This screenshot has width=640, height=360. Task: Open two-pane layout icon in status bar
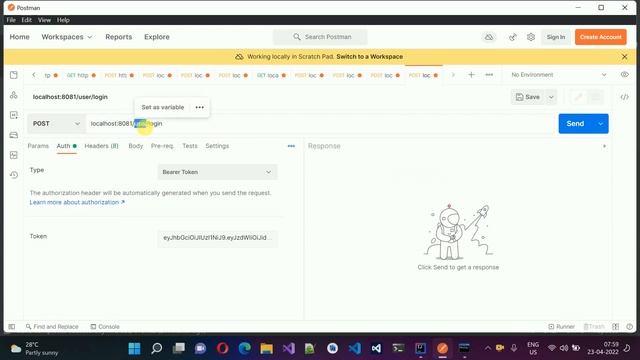(x=616, y=327)
